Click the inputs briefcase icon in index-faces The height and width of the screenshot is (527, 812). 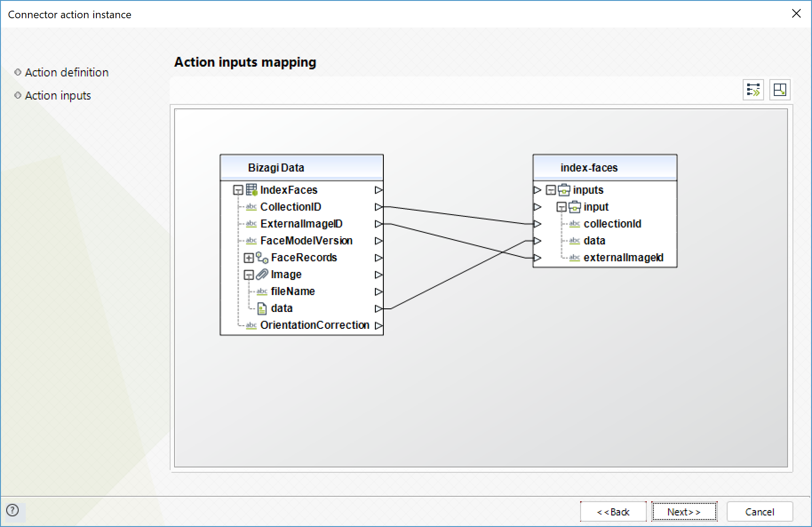pyautogui.click(x=564, y=190)
